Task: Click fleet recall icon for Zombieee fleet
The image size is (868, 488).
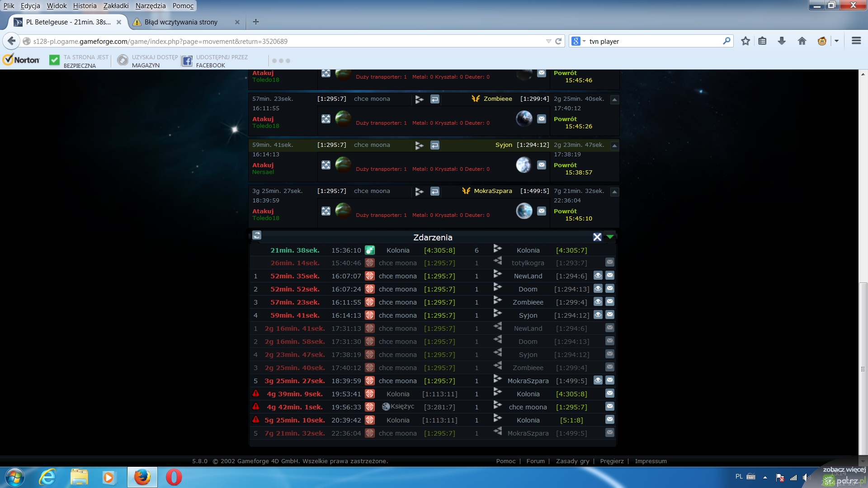Action: 434,99
